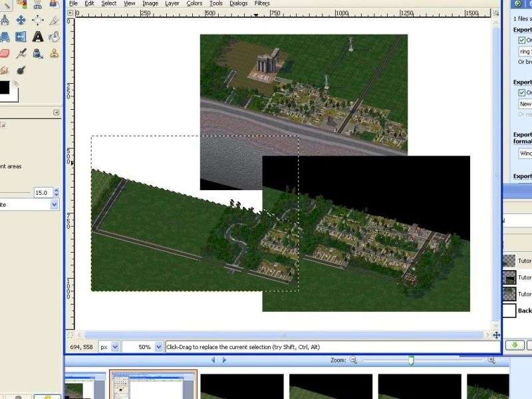
Task: Select the Ink tool
Action: coord(38,53)
